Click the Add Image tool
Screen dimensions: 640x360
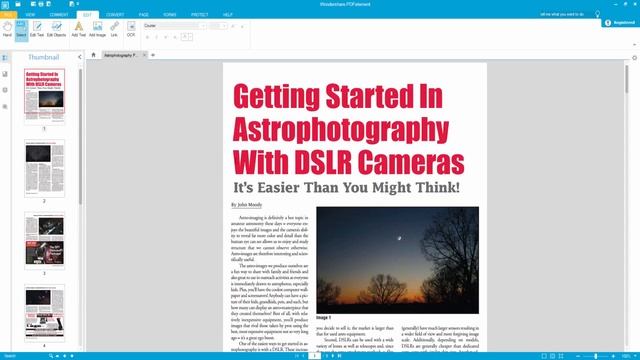click(97, 29)
